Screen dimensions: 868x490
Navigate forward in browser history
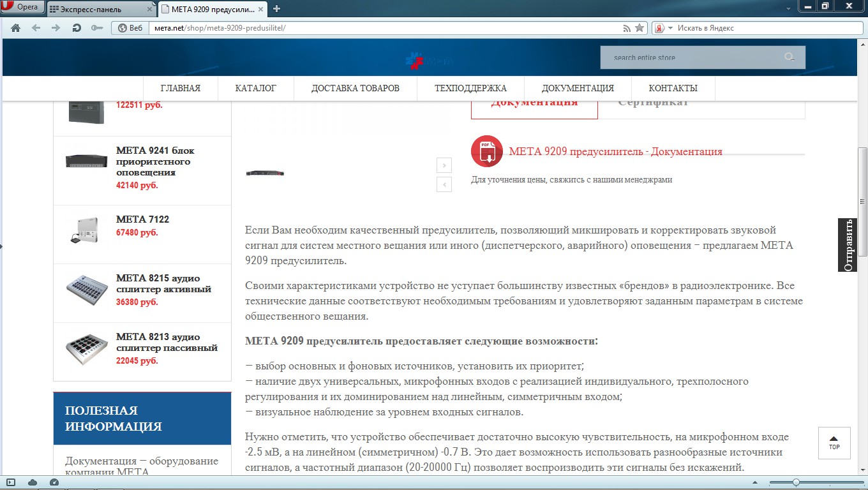click(x=56, y=28)
